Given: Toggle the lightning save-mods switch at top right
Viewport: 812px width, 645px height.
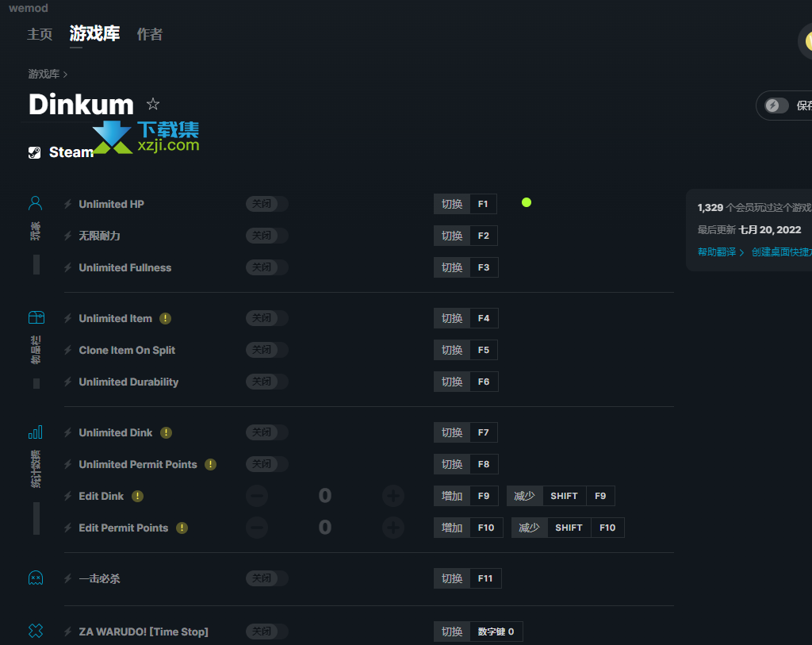Looking at the screenshot, I should 776,106.
